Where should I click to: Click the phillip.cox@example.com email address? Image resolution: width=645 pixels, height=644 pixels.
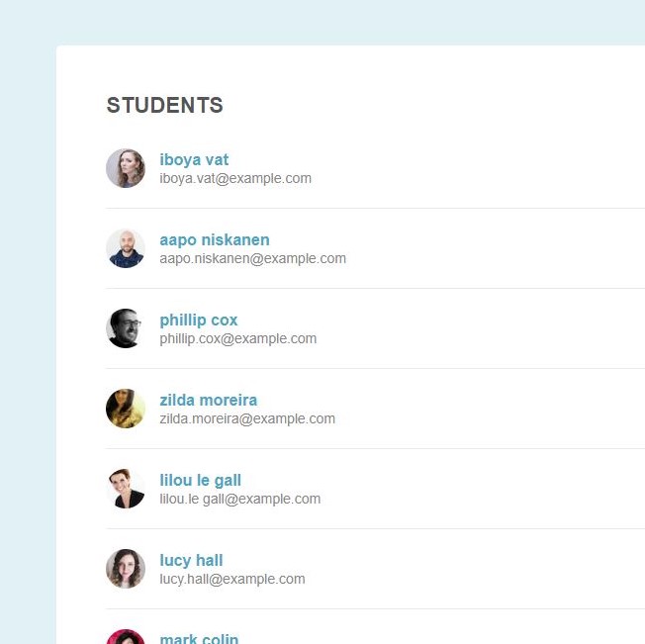coord(238,339)
